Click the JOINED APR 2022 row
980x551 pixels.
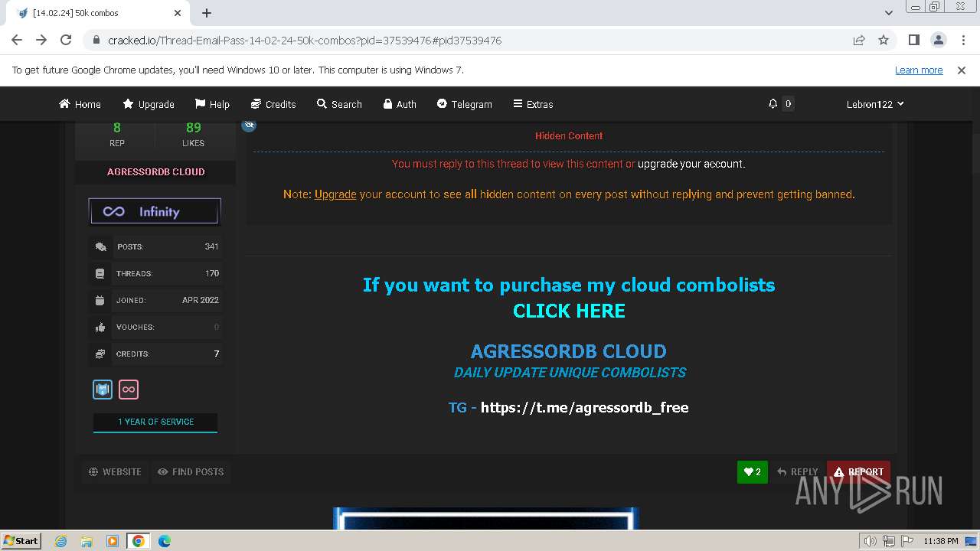click(155, 300)
